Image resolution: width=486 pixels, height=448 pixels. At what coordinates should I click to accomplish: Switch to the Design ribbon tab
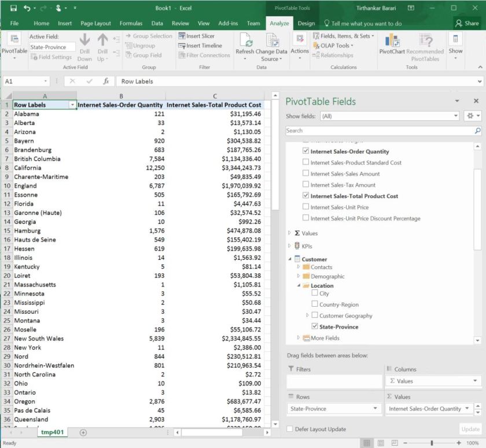point(306,24)
